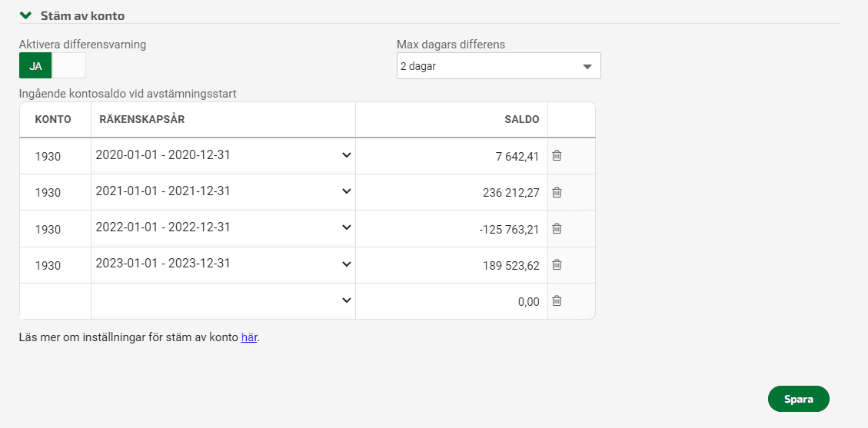This screenshot has width=868, height=428.
Task: Toggle the Aktivera differensvarning JA switch
Action: (x=35, y=66)
